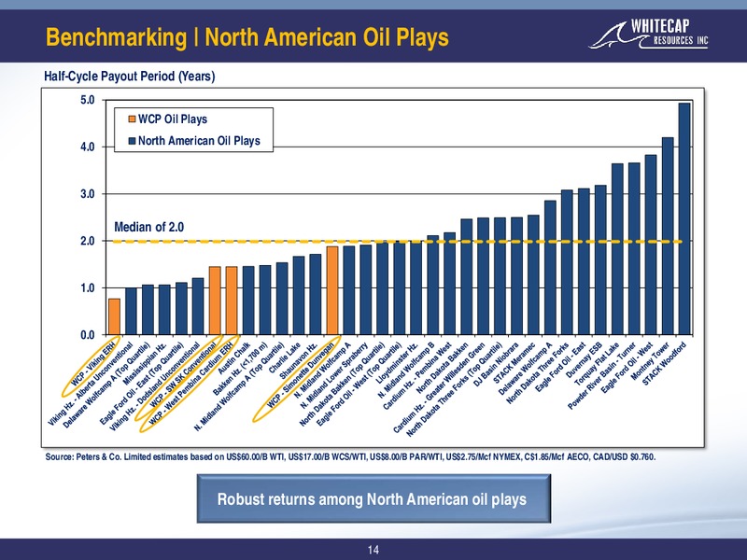Click the Whitecap Resources Inc logo
This screenshot has width=747, height=560.
click(x=649, y=34)
